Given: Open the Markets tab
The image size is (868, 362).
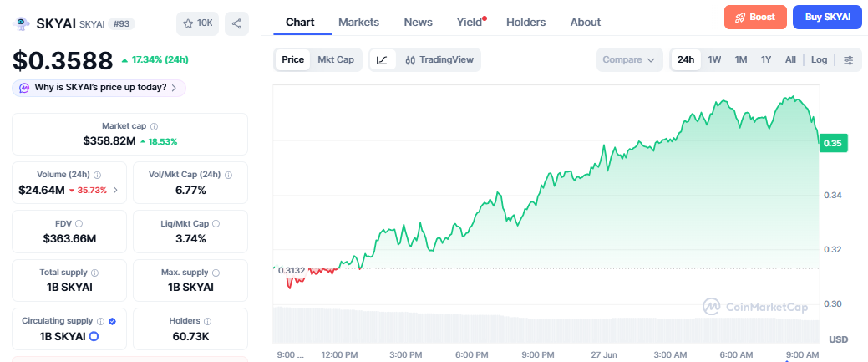Looking at the screenshot, I should click(x=358, y=23).
